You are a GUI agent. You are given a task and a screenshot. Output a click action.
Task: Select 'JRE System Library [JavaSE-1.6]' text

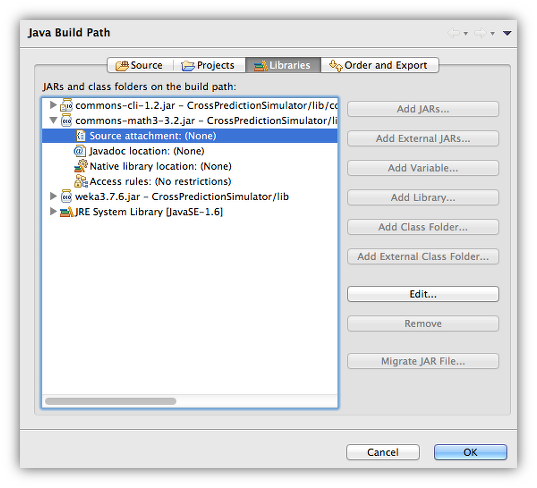149,212
